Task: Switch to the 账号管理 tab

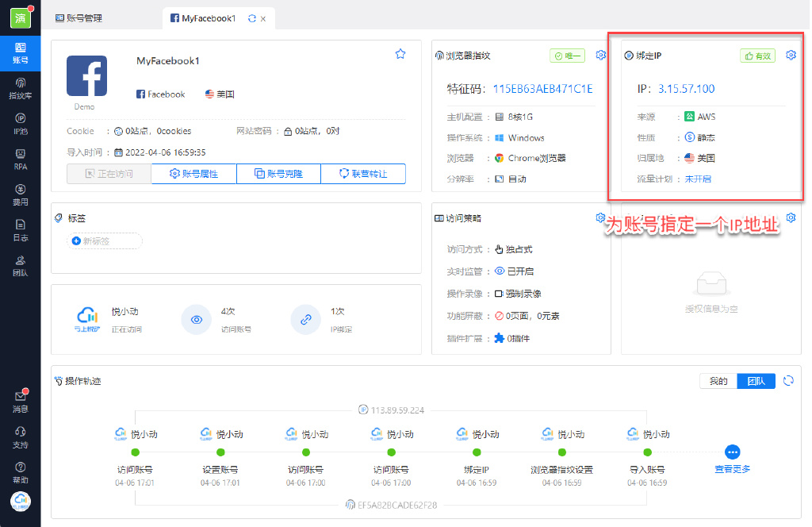Action: pyautogui.click(x=79, y=18)
